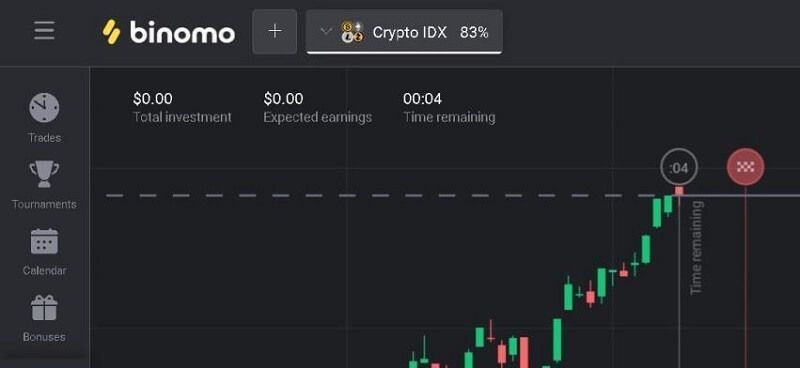Click the Calendar sidebar label
The width and height of the screenshot is (800, 368).
click(x=44, y=271)
